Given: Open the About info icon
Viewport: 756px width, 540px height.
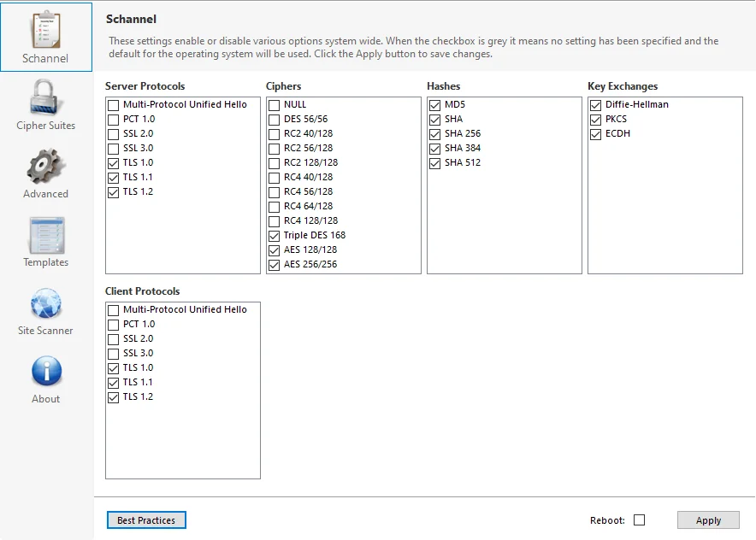Looking at the screenshot, I should point(47,372).
